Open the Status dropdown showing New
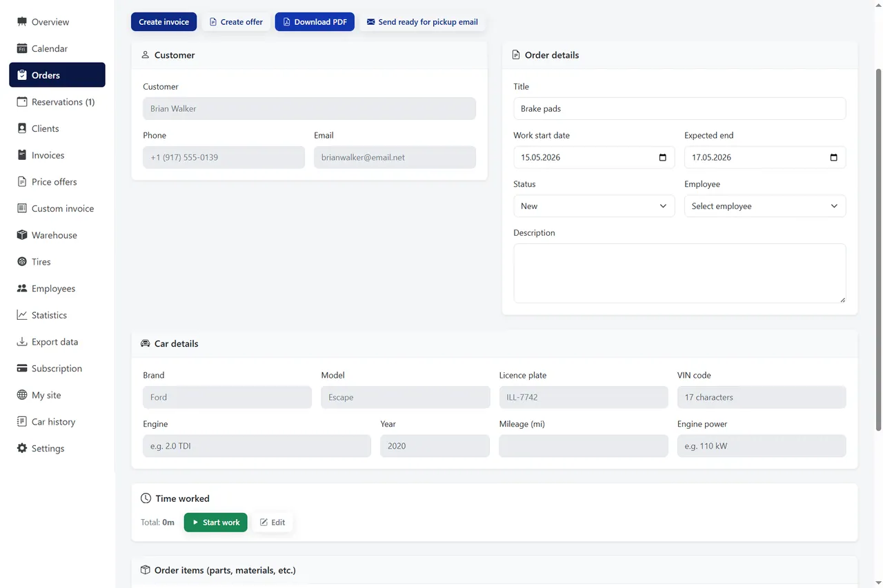This screenshot has width=883, height=588. click(594, 206)
